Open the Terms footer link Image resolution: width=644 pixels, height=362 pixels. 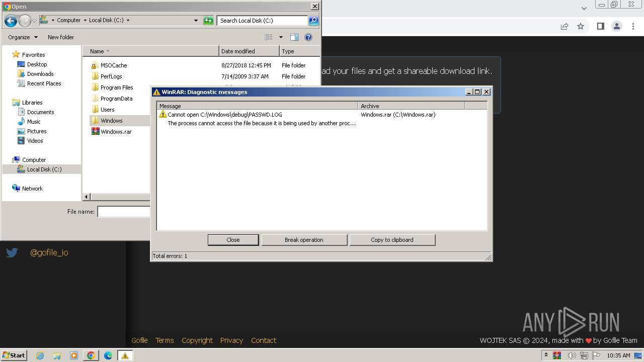coord(165,340)
